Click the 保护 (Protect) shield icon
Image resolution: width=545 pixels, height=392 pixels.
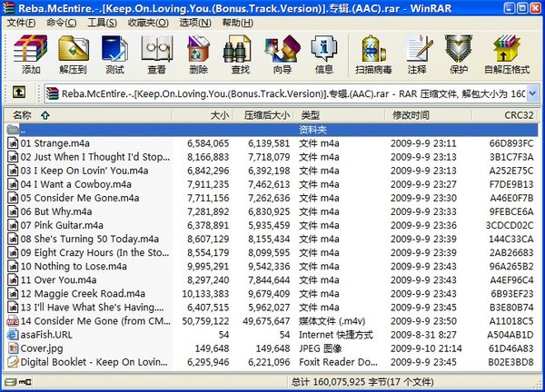(459, 54)
